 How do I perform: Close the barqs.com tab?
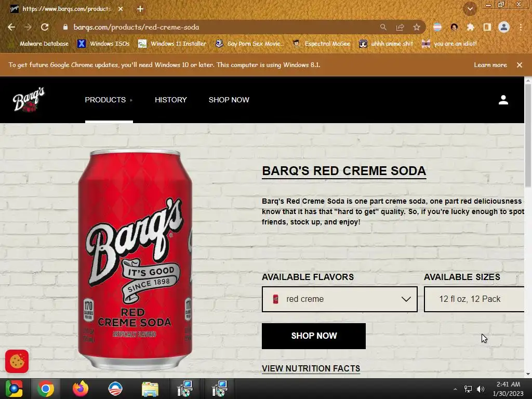pyautogui.click(x=121, y=9)
